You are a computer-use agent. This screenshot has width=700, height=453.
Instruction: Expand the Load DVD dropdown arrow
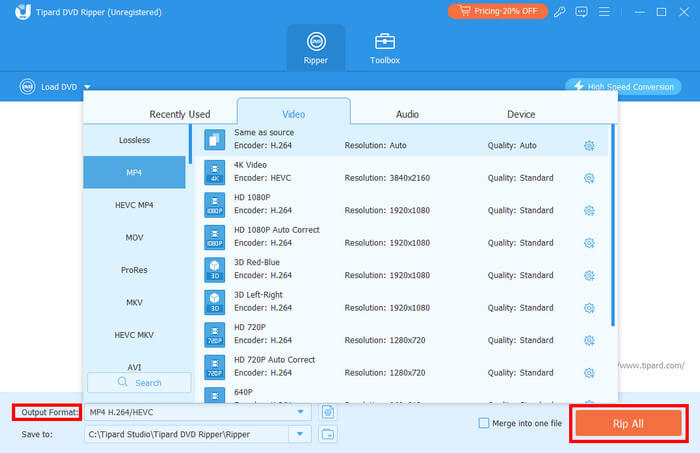point(88,87)
